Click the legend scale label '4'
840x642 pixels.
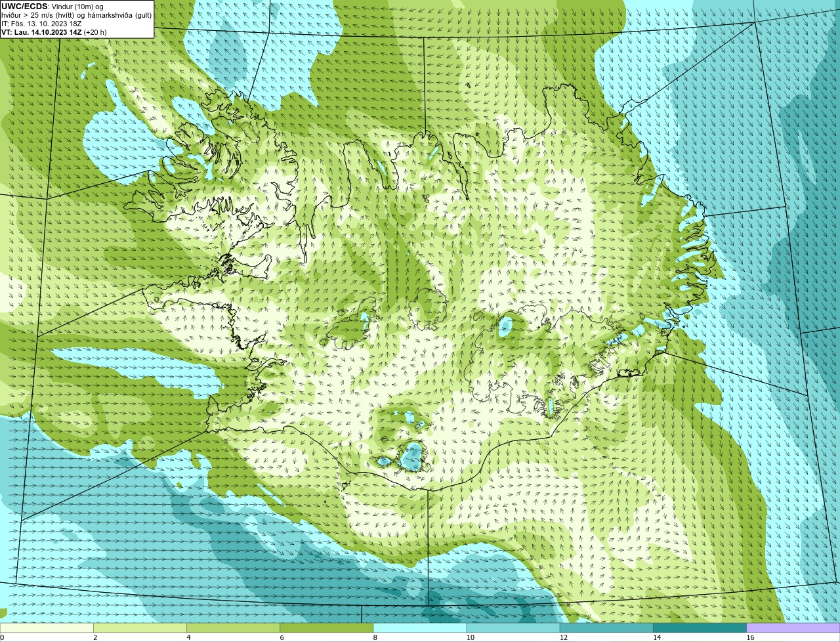188,637
